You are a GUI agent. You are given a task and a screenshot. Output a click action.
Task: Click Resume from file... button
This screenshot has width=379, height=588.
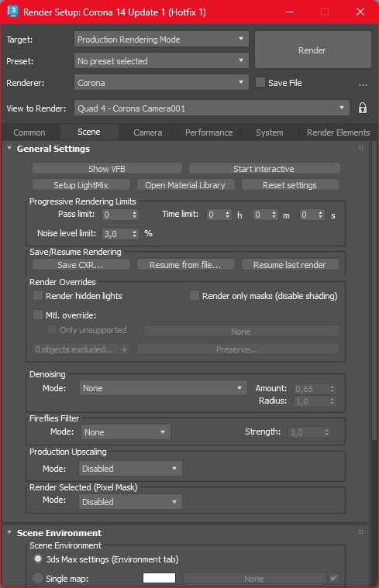[185, 265]
